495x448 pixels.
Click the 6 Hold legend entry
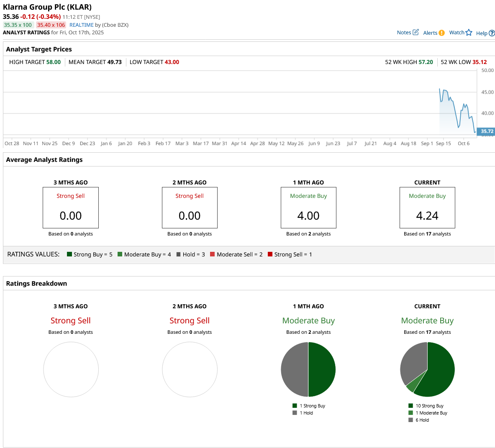click(x=418, y=420)
